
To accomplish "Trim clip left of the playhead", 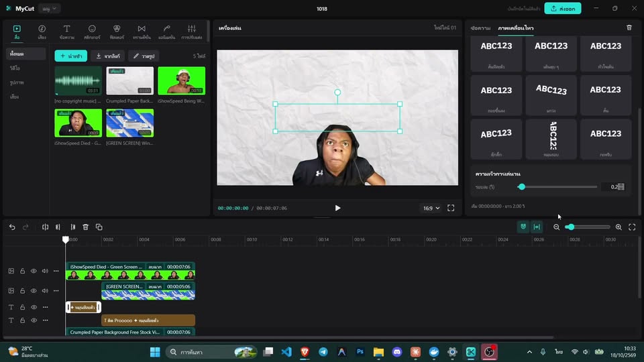I will (x=58, y=227).
